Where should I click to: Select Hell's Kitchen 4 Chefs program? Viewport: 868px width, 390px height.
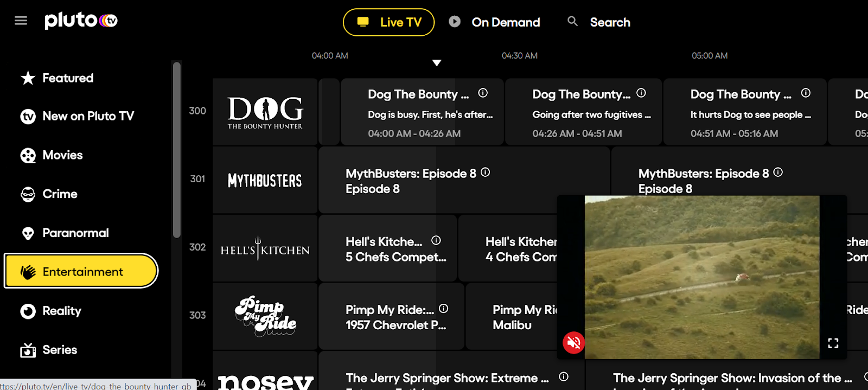pos(508,248)
